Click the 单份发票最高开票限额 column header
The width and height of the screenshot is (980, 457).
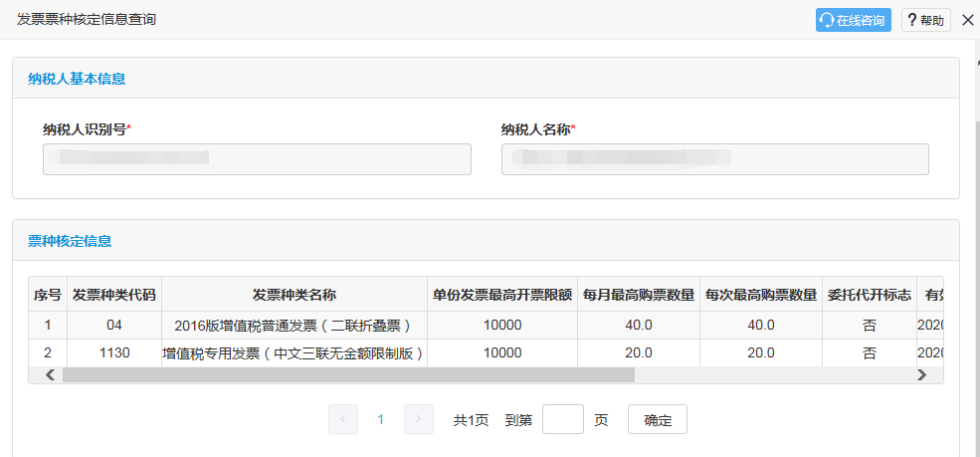point(502,295)
